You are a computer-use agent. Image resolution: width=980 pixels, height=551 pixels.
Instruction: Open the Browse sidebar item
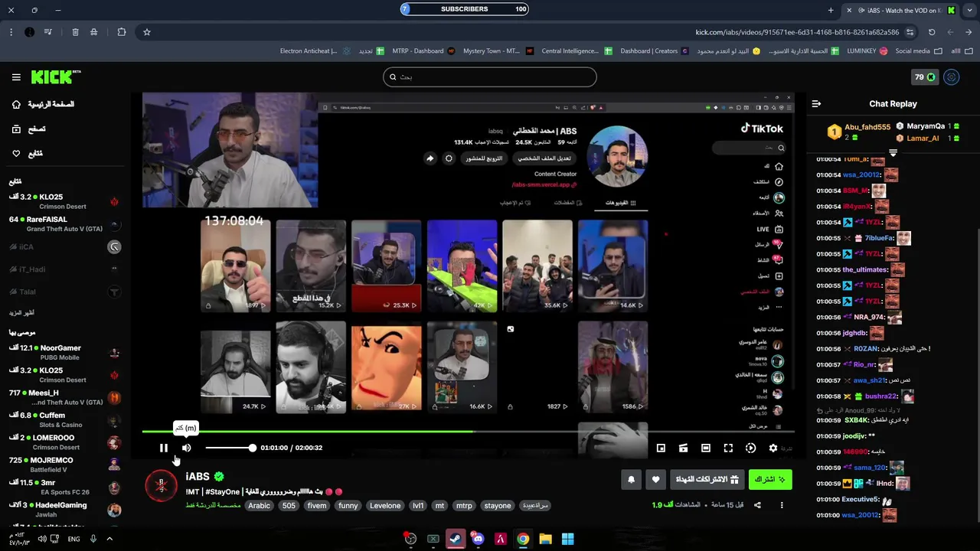click(x=31, y=129)
